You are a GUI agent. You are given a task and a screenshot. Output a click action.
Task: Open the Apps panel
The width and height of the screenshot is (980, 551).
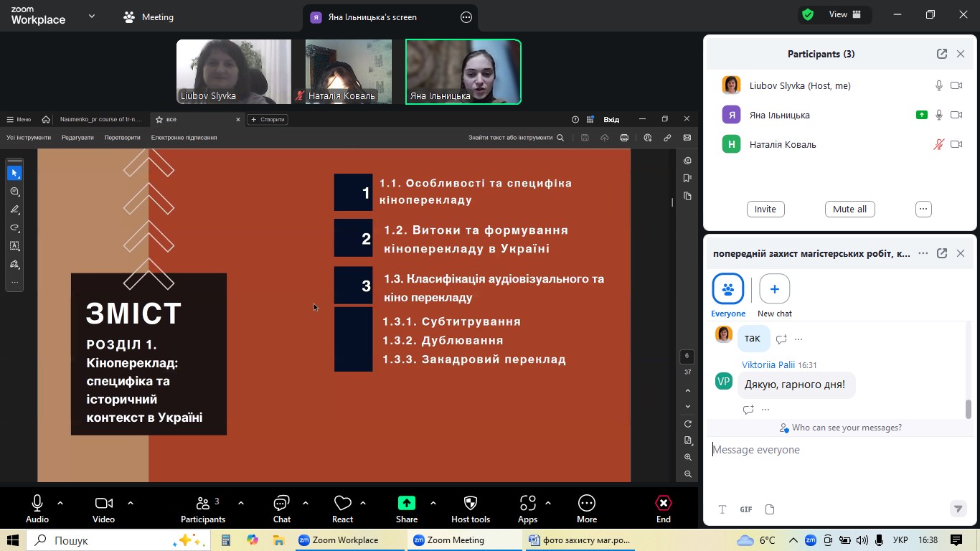527,504
